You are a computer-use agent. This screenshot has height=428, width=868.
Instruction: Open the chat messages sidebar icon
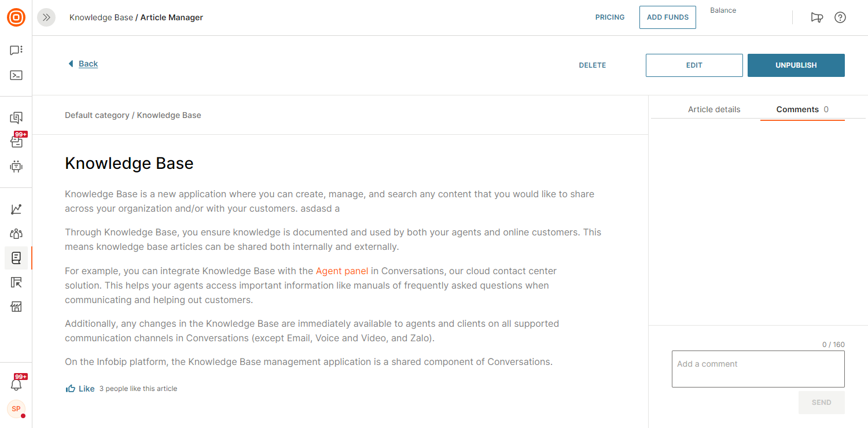click(x=16, y=50)
